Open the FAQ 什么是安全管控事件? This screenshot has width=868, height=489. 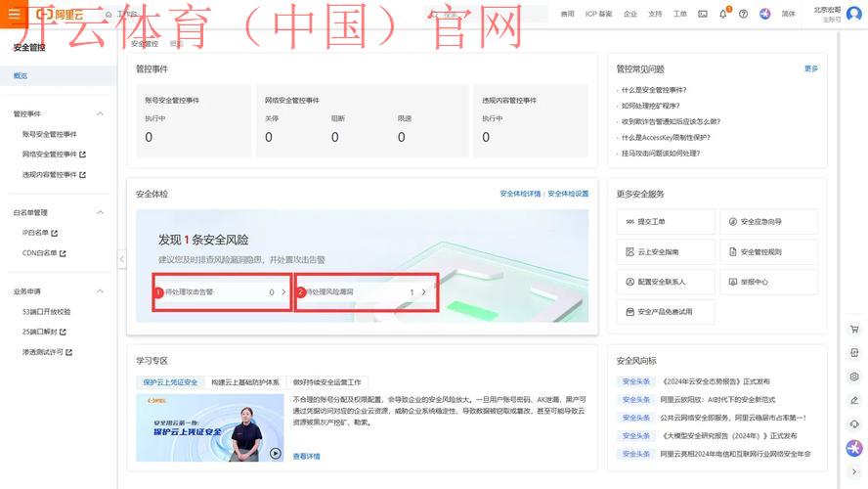(x=654, y=90)
